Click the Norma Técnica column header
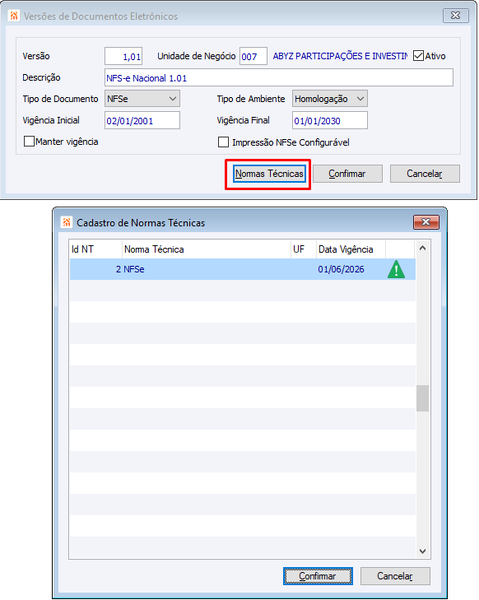 (x=206, y=249)
